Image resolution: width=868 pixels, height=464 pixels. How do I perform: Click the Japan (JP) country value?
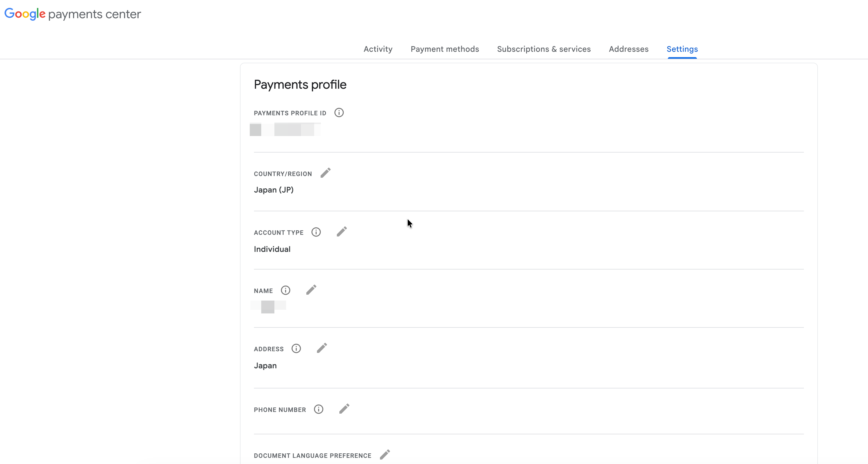coord(274,190)
